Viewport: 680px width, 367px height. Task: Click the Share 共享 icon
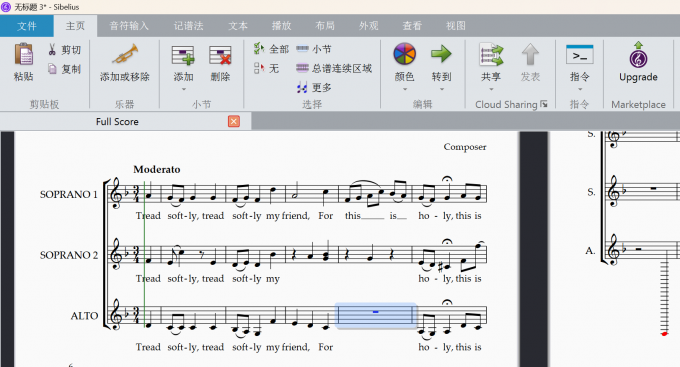click(x=491, y=55)
